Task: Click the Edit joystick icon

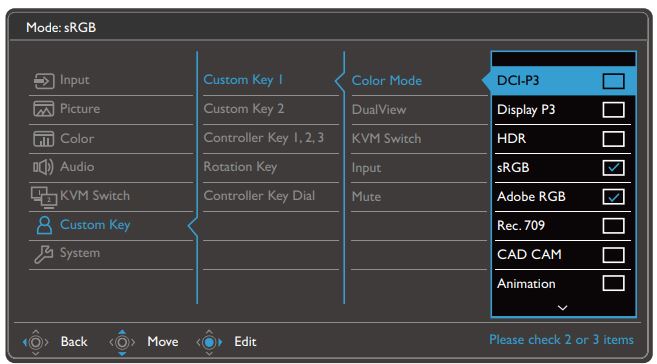Action: (209, 342)
